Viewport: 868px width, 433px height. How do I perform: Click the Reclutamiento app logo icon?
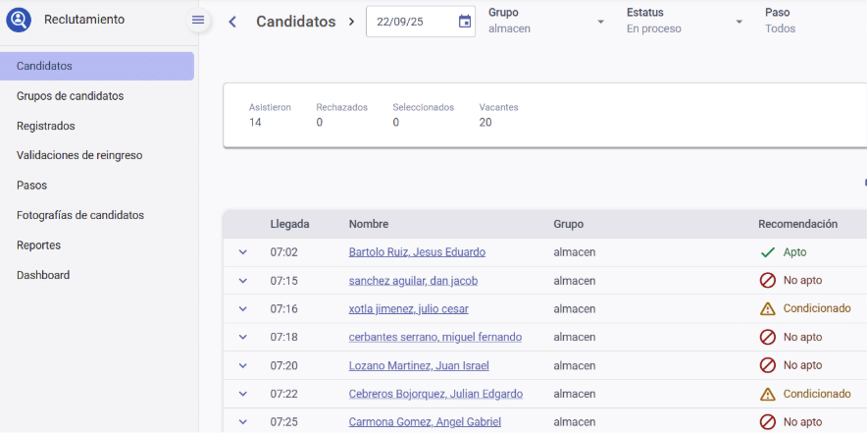[x=19, y=20]
